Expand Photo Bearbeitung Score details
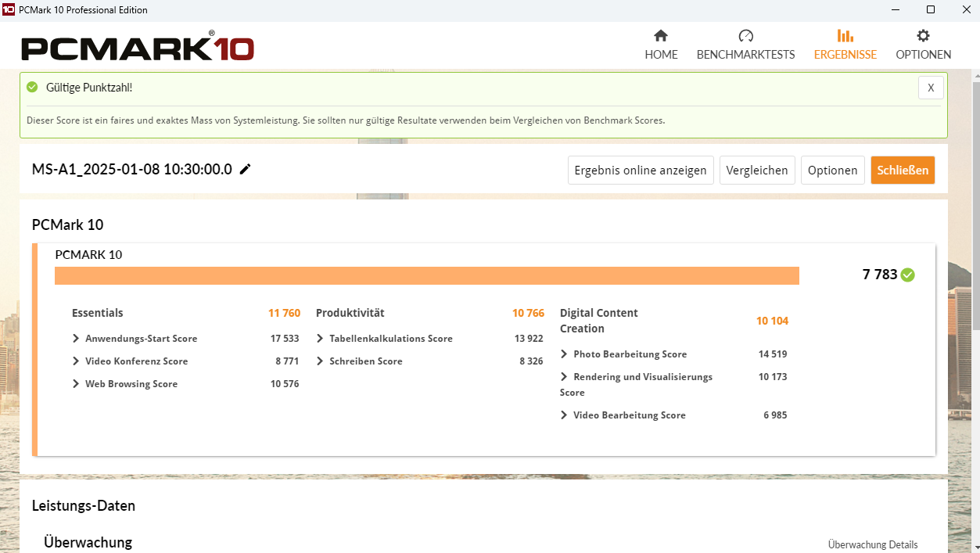 click(x=565, y=354)
